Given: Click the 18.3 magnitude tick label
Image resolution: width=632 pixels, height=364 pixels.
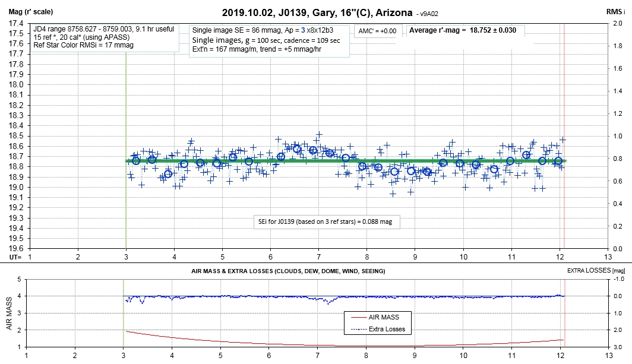Looking at the screenshot, I should click(15, 116).
